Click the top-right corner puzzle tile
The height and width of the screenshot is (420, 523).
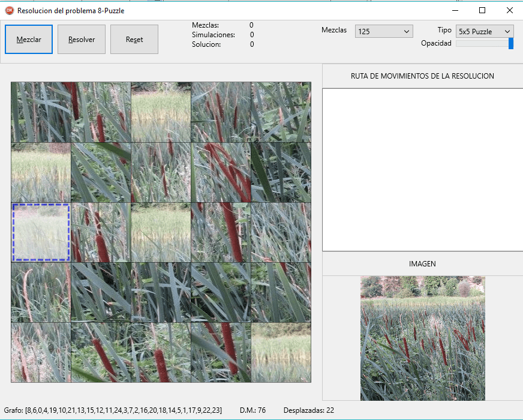[x=281, y=112]
